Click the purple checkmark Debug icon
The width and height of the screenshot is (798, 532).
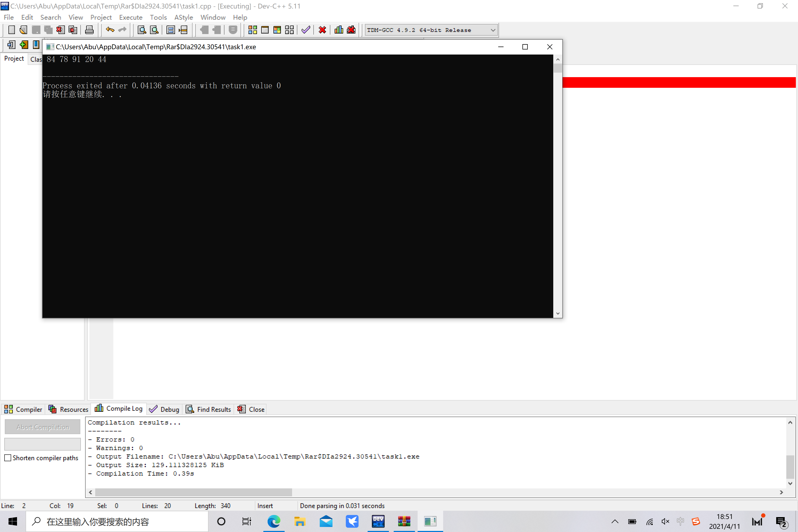pyautogui.click(x=306, y=30)
